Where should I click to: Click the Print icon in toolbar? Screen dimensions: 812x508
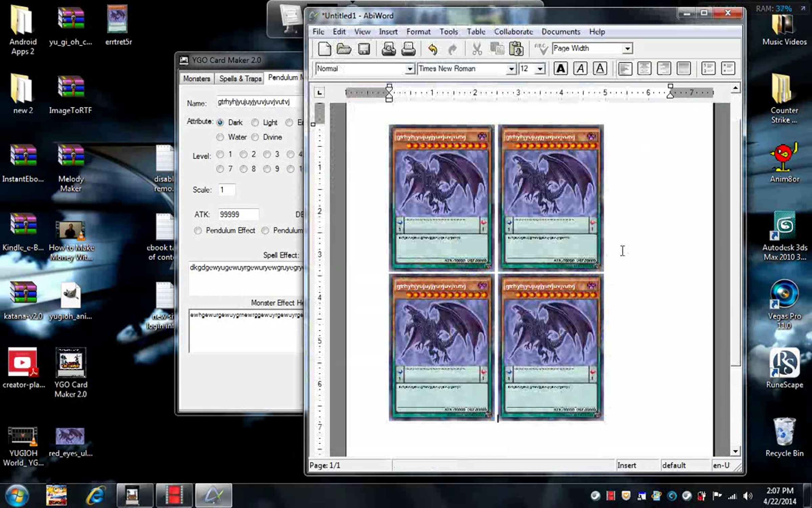[x=408, y=49]
